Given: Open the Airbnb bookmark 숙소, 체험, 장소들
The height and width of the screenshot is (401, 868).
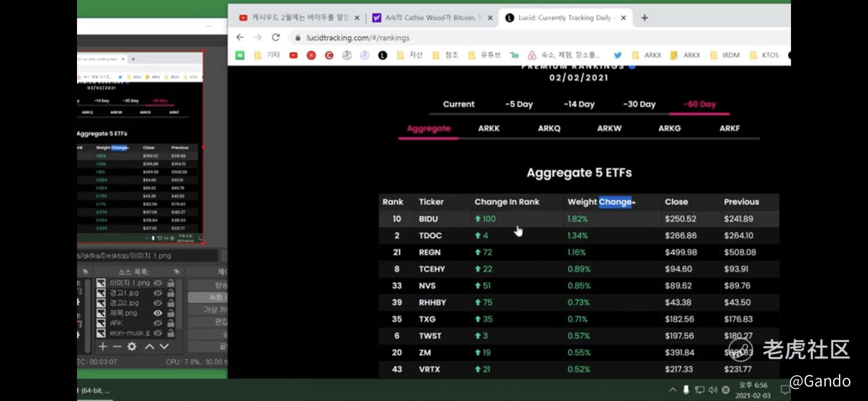Looking at the screenshot, I should click(564, 55).
